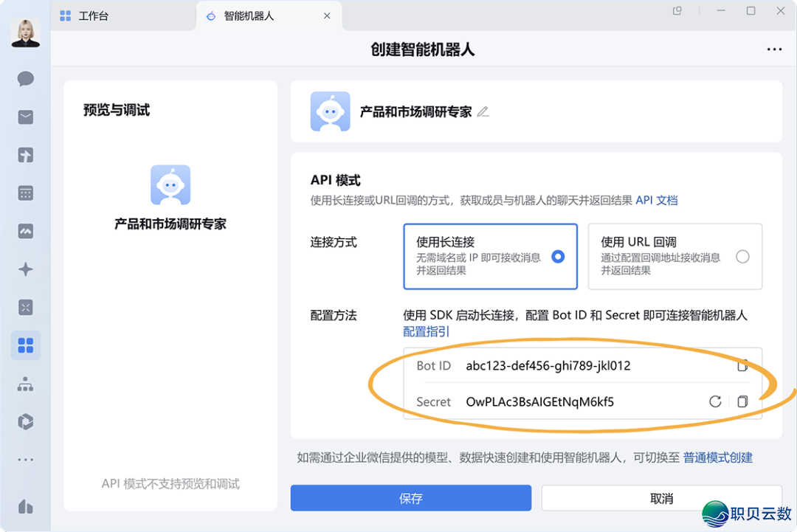This screenshot has width=797, height=532.
Task: Open the mail envelope sidebar icon
Action: point(26,117)
